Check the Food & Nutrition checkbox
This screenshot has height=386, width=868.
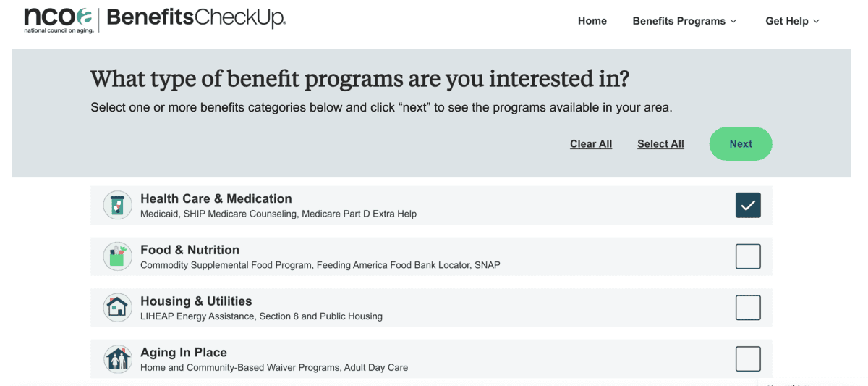pyautogui.click(x=748, y=256)
